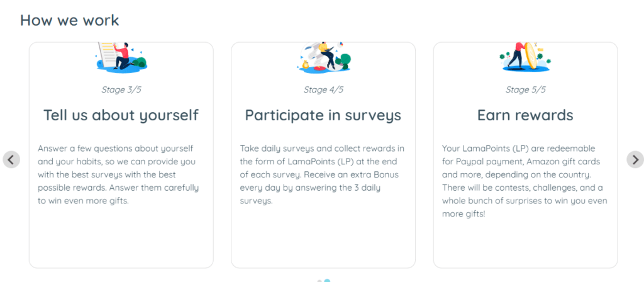Click the seated survey-taker illustration in Stage 4
This screenshot has width=644, height=282.
point(324,57)
